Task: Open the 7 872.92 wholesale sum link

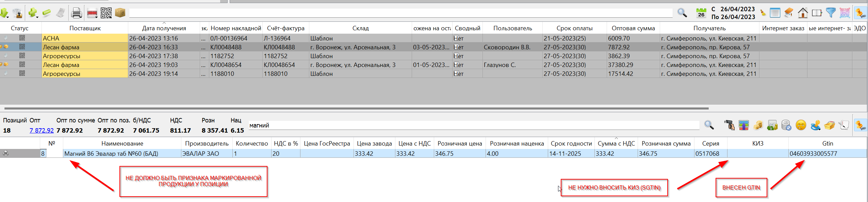Action: coord(42,130)
